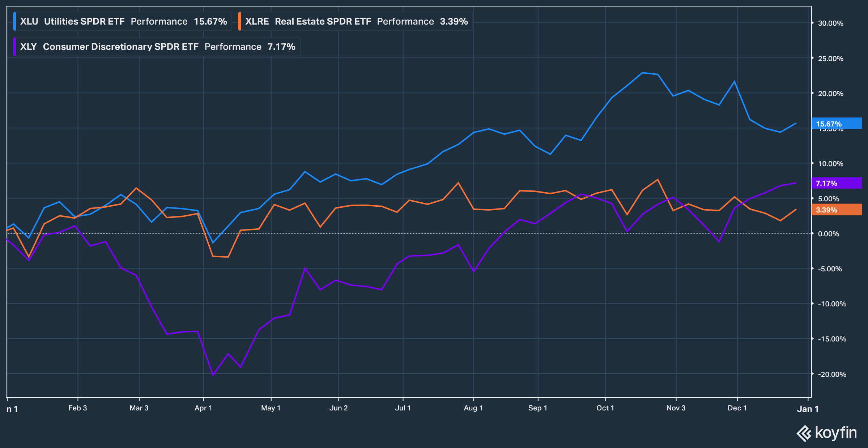Click the blue 15.67% price tag
This screenshot has width=868, height=448.
[x=836, y=124]
